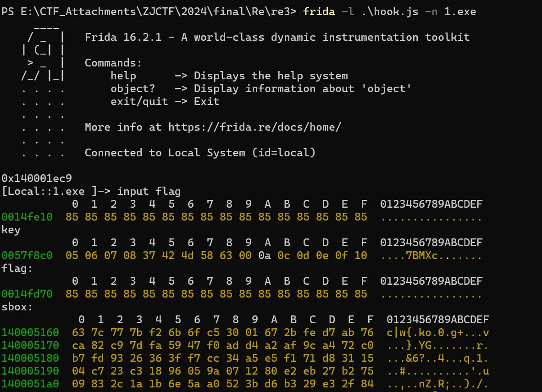Click the 140005160 sbox address

[30, 332]
